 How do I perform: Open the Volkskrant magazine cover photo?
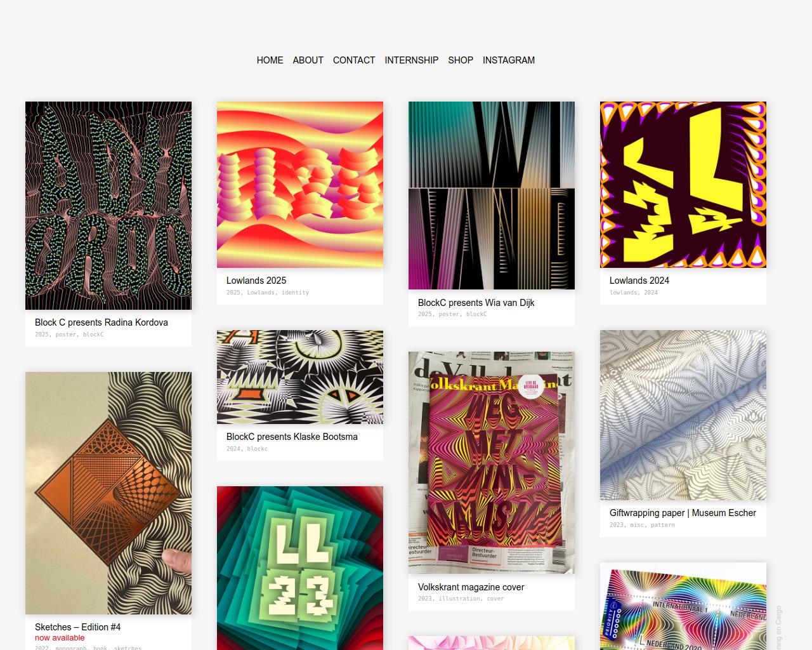(x=492, y=463)
